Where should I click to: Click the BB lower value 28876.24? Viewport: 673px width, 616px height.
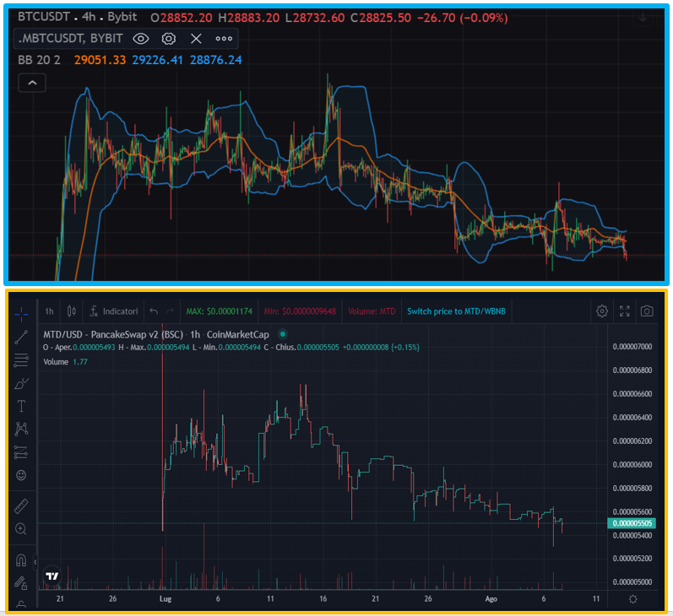[216, 60]
